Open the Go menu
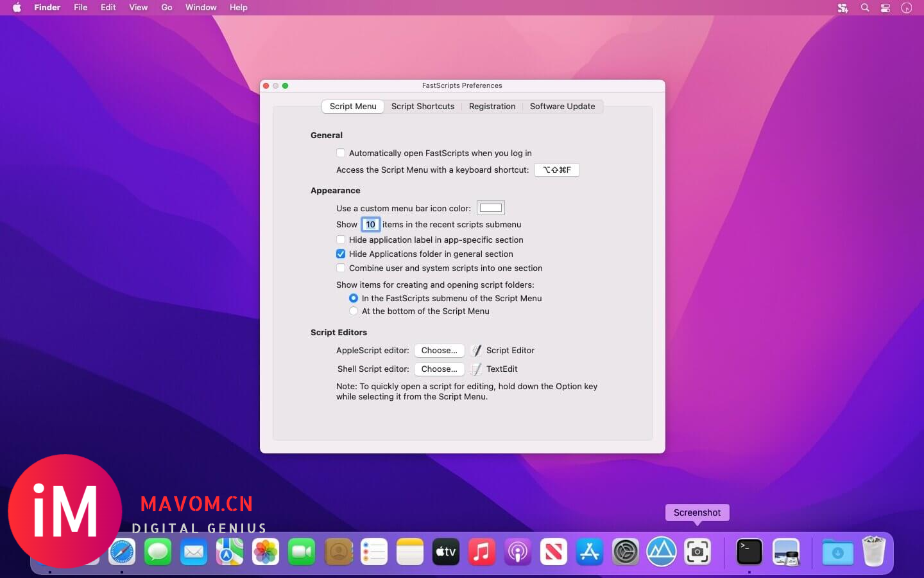The image size is (924, 578). click(167, 8)
